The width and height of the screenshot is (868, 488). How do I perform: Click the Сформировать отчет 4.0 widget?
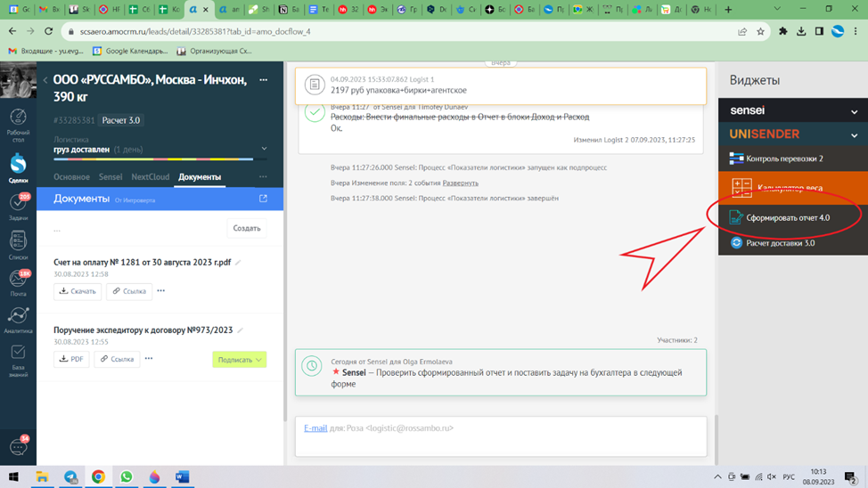pyautogui.click(x=788, y=217)
